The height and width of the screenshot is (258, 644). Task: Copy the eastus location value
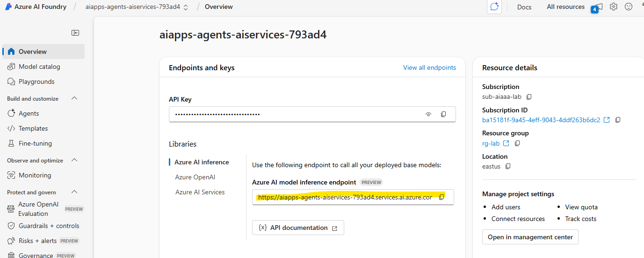click(x=508, y=166)
